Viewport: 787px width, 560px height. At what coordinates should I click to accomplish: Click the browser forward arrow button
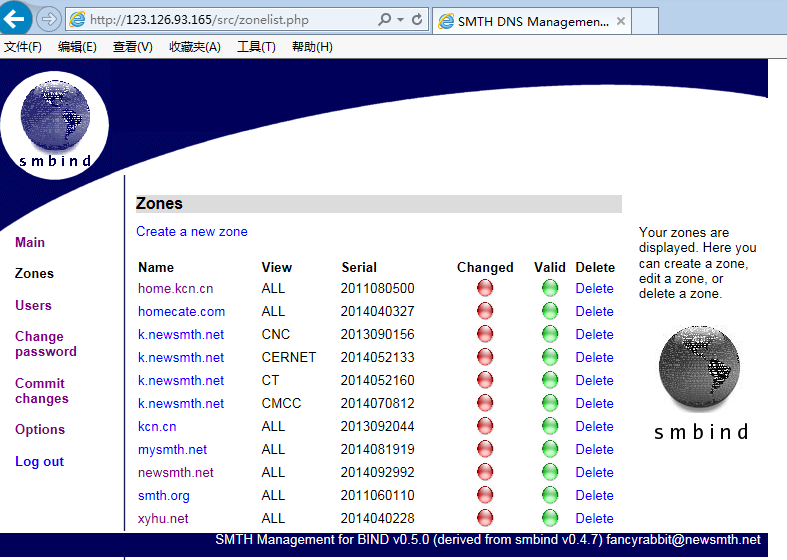(49, 19)
